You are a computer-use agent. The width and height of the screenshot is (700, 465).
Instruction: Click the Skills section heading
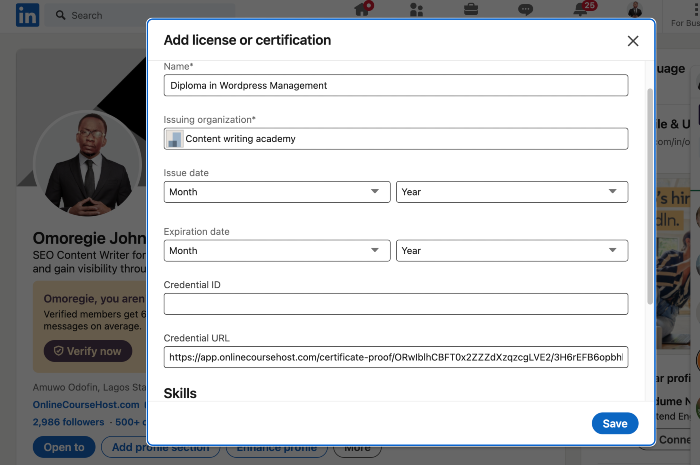(180, 394)
